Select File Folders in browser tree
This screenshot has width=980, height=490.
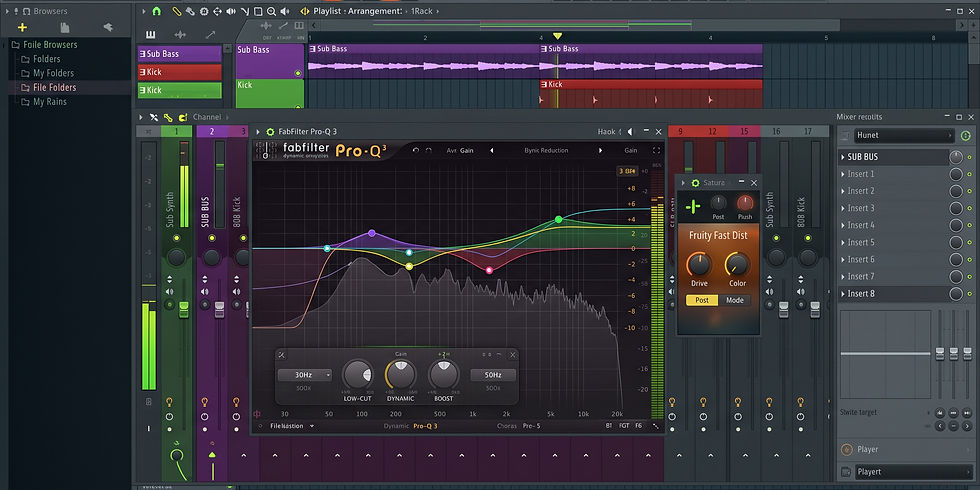[54, 88]
